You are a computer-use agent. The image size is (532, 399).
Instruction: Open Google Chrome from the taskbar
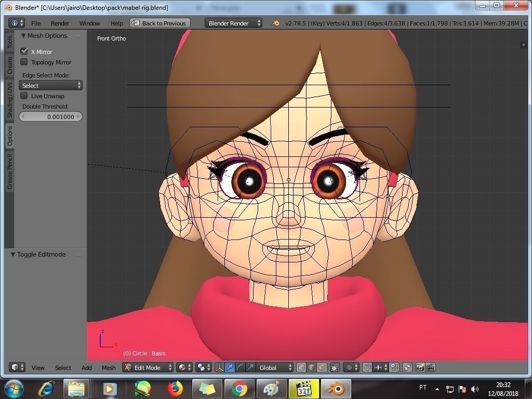pyautogui.click(x=239, y=389)
